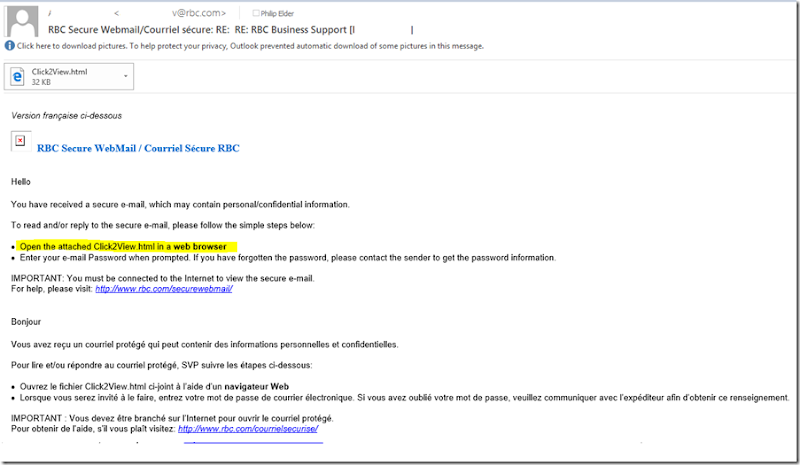Click the Enter your e-mail Password bullet
This screenshot has width=800, height=465.
(288, 258)
